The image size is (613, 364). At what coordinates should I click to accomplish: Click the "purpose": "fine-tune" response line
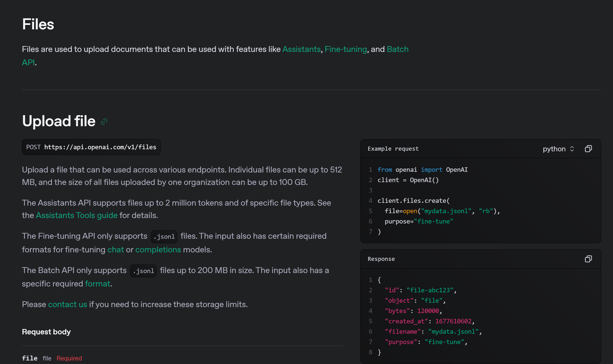(426, 342)
